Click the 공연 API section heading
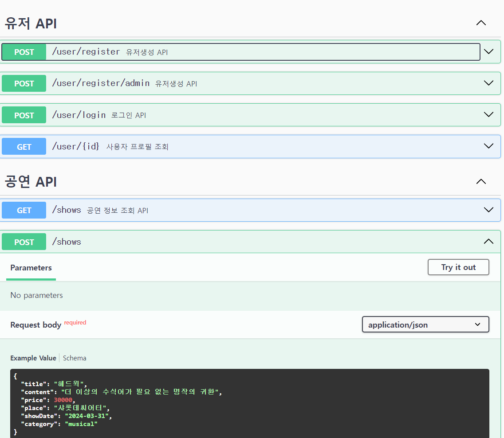This screenshot has width=504, height=438. tap(31, 182)
